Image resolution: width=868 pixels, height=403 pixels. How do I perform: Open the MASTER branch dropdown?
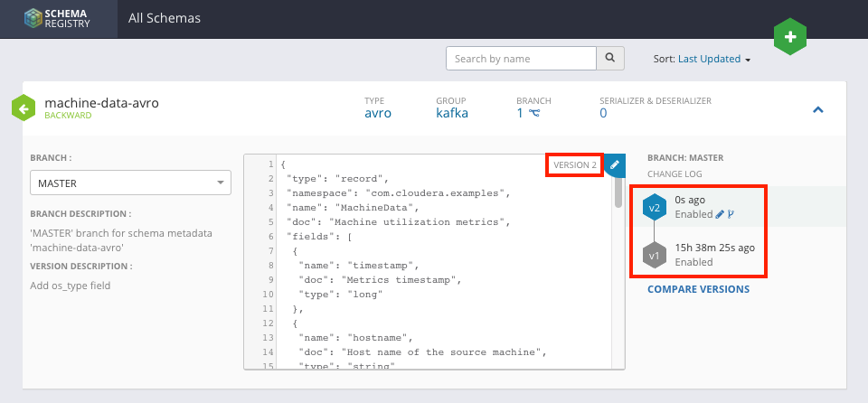(130, 183)
